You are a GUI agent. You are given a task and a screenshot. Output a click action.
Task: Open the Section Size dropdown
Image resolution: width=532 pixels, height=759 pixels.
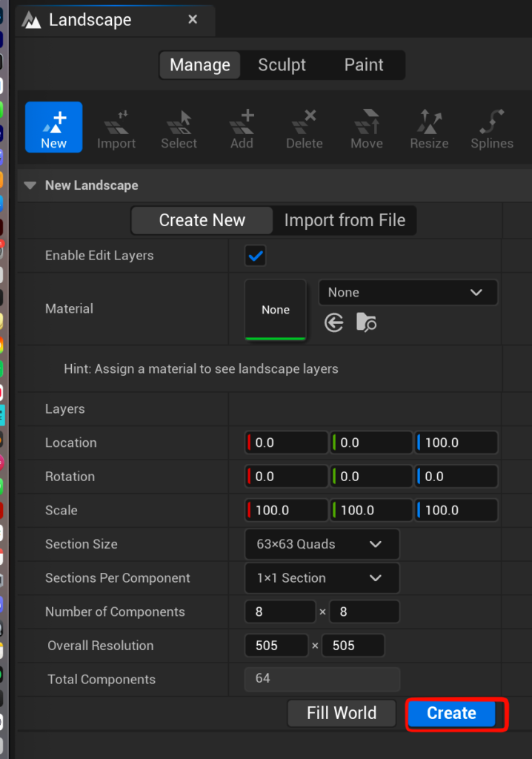pos(322,544)
